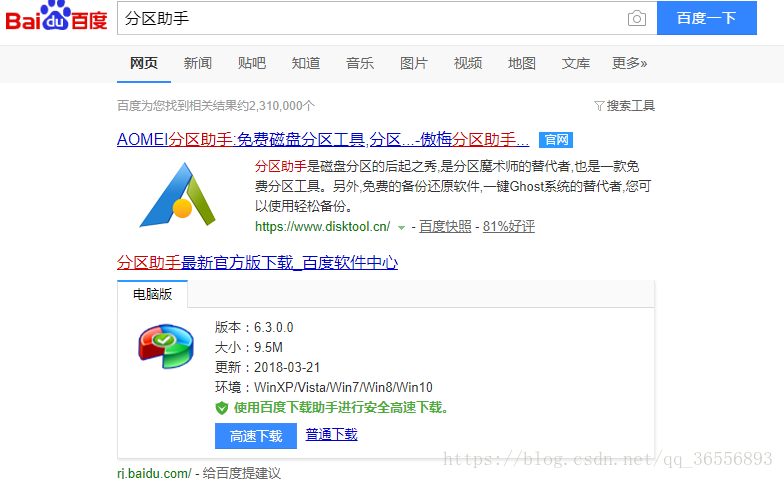The width and height of the screenshot is (784, 479).
Task: Click the search tools funnel icon
Action: 599,106
